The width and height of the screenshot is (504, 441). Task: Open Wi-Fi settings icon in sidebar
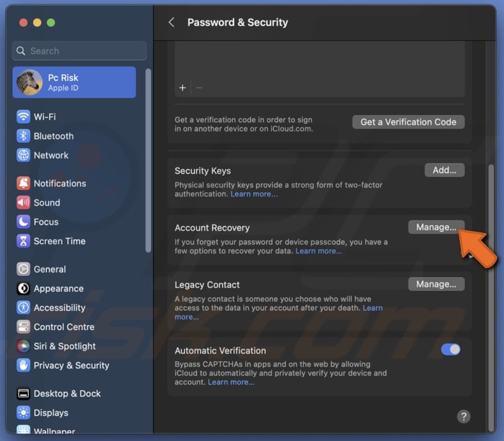pyautogui.click(x=24, y=117)
